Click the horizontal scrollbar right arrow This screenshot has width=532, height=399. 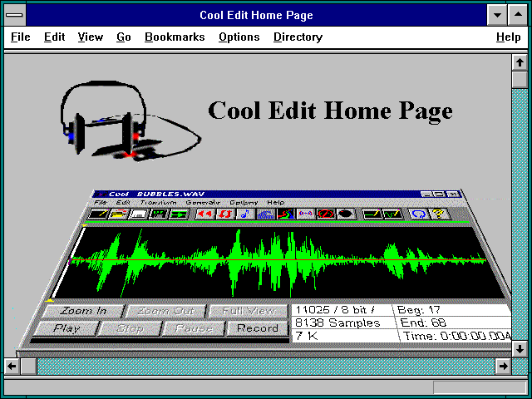tap(503, 366)
